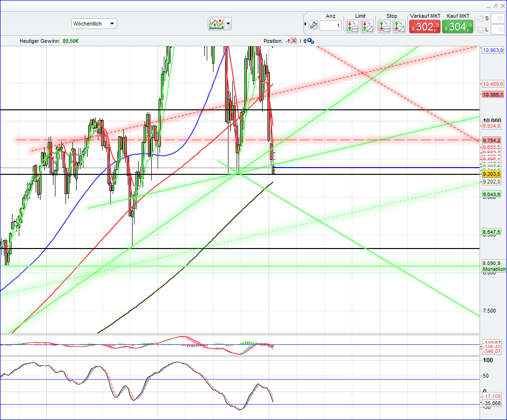Select the green 8.547,5 price label
Viewport: 507px width, 420px height.
point(492,232)
